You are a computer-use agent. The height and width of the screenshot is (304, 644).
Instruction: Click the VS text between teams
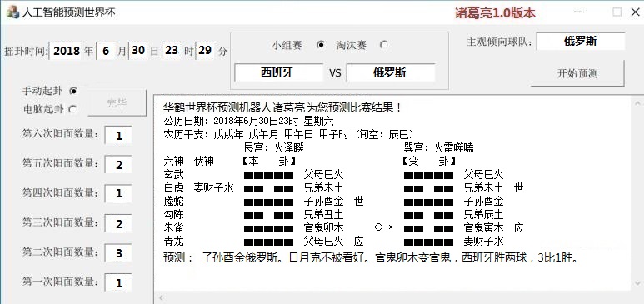pos(335,73)
